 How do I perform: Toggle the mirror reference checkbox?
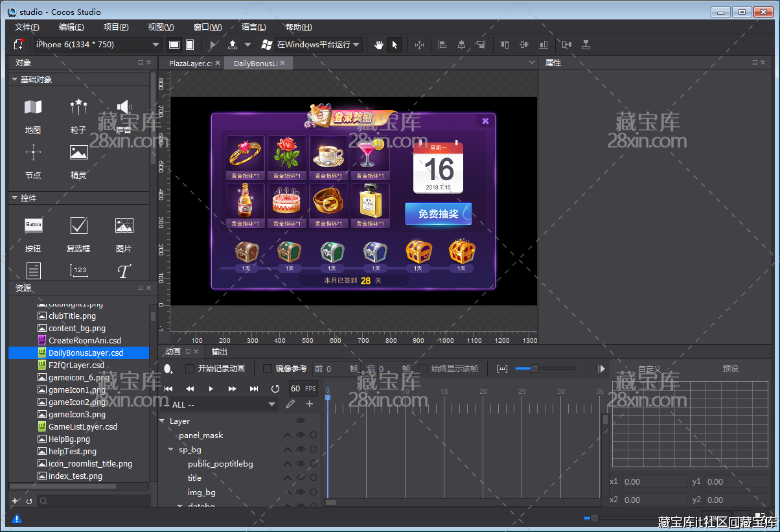(268, 369)
